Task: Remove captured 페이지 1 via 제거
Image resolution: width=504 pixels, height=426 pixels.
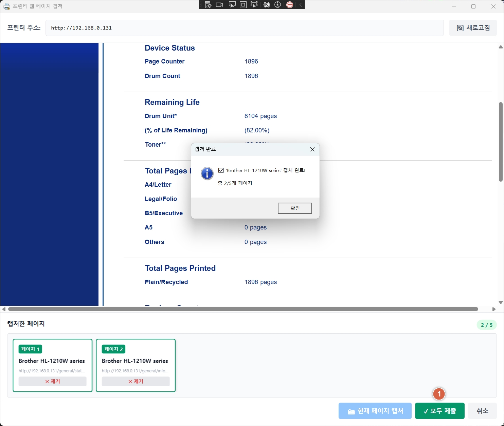Action: 52,382
